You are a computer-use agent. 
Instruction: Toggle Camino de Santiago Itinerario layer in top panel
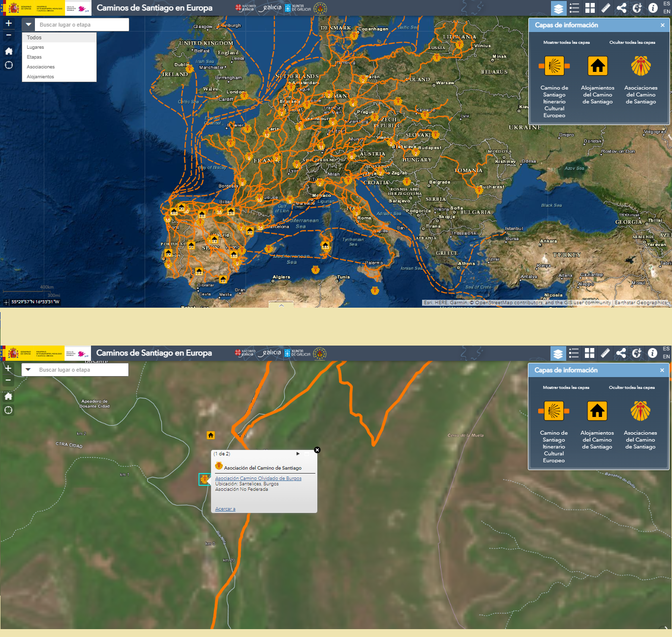(554, 66)
